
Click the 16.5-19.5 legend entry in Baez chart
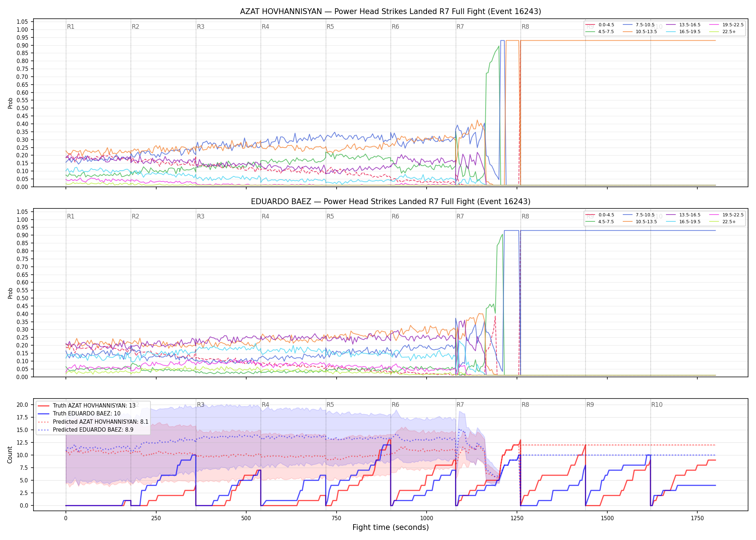tap(683, 222)
